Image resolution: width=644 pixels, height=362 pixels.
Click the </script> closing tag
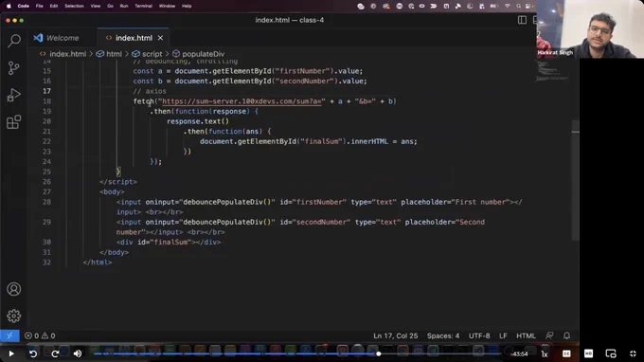pos(118,182)
